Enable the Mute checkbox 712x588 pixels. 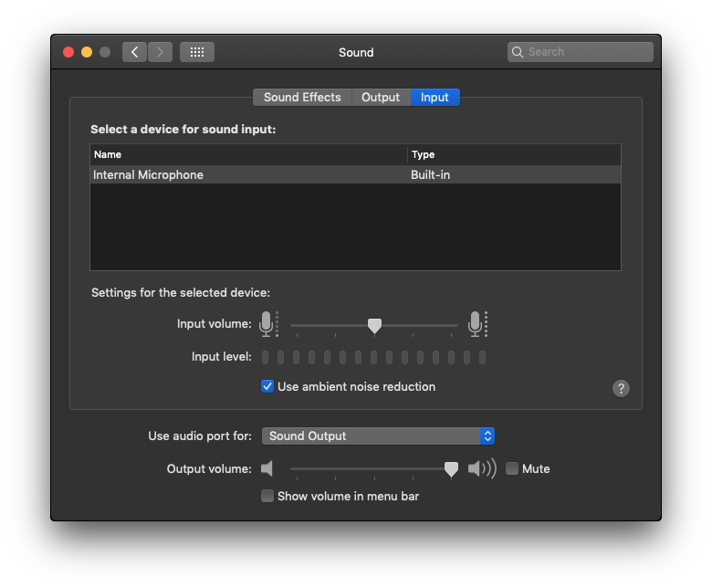pyautogui.click(x=512, y=468)
